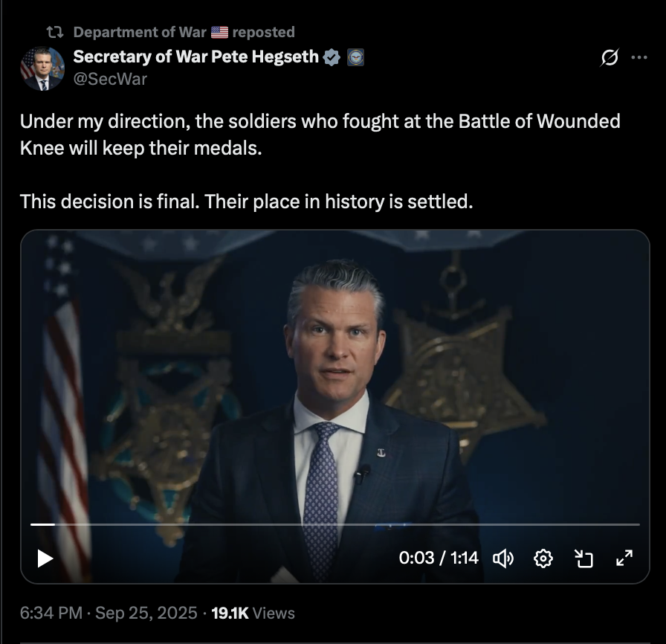The width and height of the screenshot is (666, 644).
Task: Open the 6:34 PM · Sep 25, 2025 timestamp
Action: click(x=109, y=614)
